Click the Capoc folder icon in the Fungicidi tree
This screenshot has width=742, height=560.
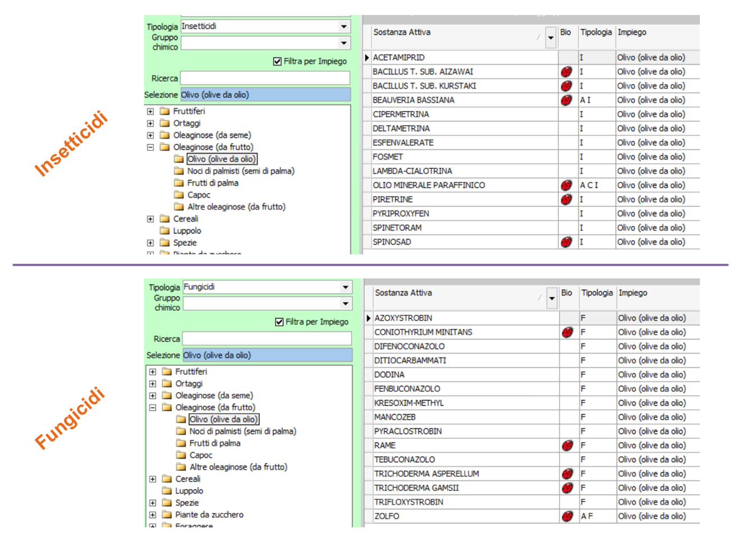(x=181, y=455)
